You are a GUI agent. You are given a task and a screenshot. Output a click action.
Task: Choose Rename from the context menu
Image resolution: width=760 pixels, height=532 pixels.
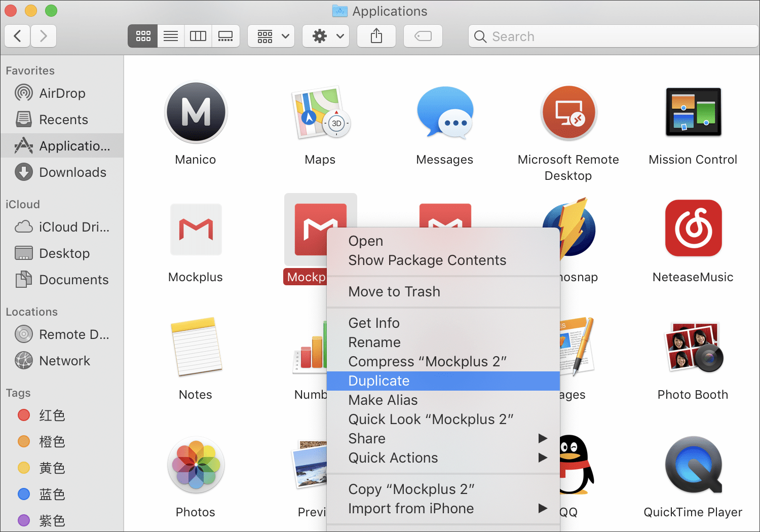pos(443,343)
